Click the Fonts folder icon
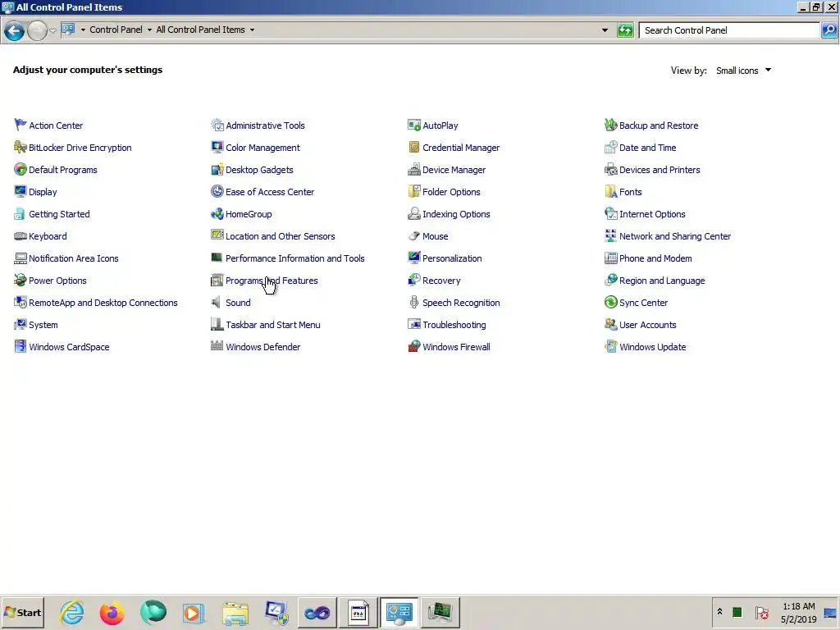Image resolution: width=840 pixels, height=630 pixels. [x=610, y=191]
